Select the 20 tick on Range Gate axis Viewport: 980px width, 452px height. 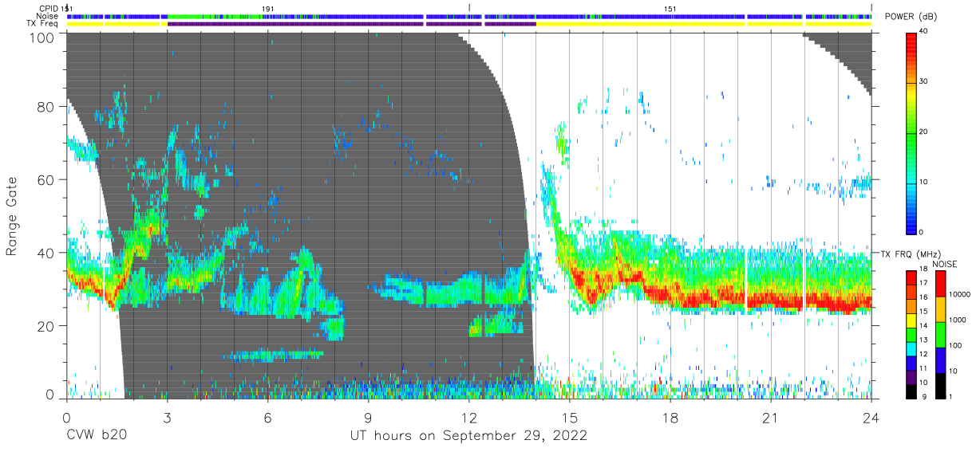coord(47,326)
